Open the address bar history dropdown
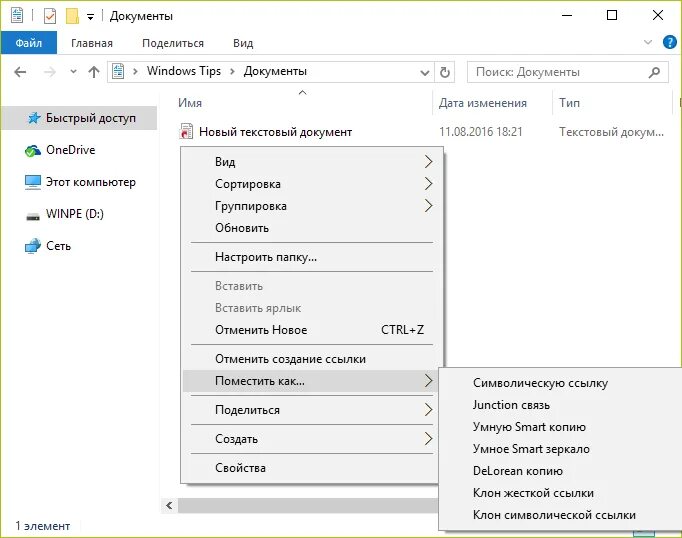The width and height of the screenshot is (682, 538). (x=424, y=72)
